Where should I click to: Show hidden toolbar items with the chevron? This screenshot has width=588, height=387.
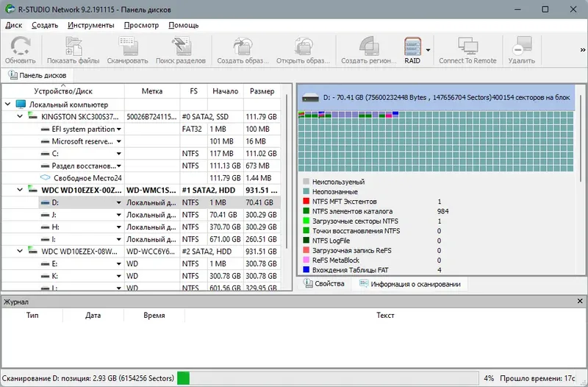(x=583, y=49)
